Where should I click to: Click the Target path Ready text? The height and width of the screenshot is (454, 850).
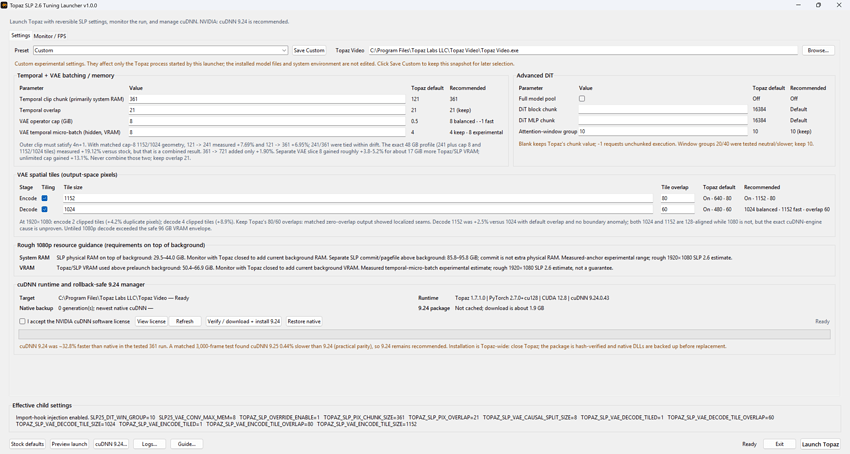(124, 298)
